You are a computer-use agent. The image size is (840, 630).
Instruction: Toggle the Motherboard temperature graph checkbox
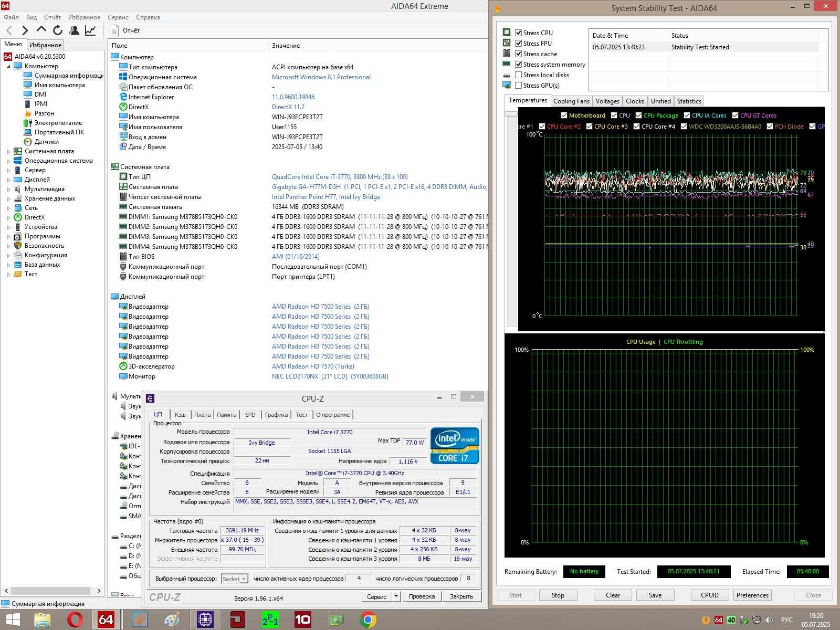pos(564,115)
